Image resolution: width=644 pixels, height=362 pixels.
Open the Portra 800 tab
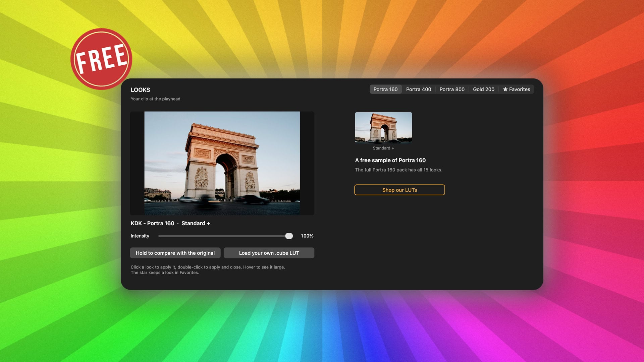coord(452,89)
